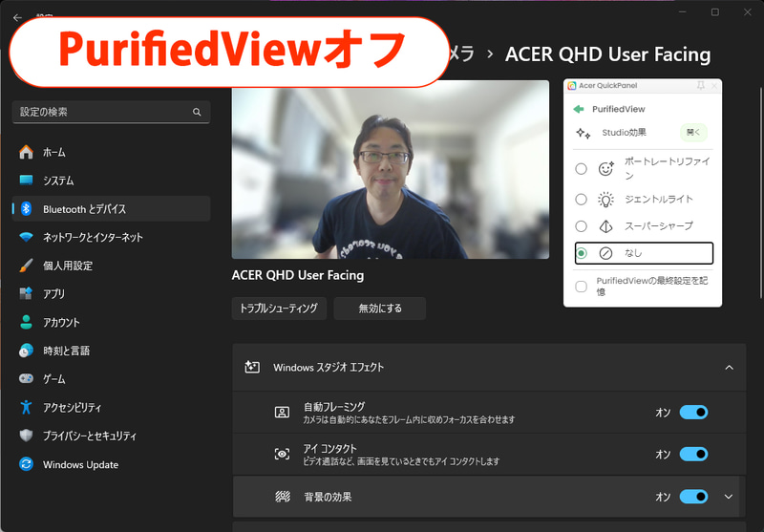Click the auto framing icon
764x532 pixels.
point(282,413)
